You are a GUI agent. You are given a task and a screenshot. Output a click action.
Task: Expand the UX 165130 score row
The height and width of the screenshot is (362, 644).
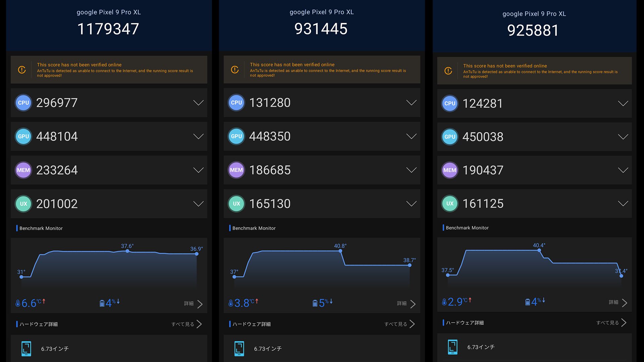411,204
